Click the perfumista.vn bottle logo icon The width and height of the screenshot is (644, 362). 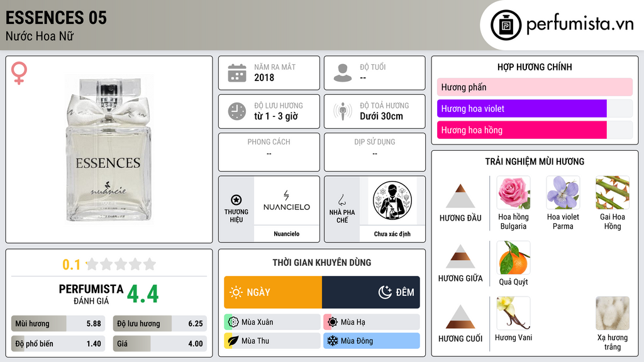coord(506,25)
